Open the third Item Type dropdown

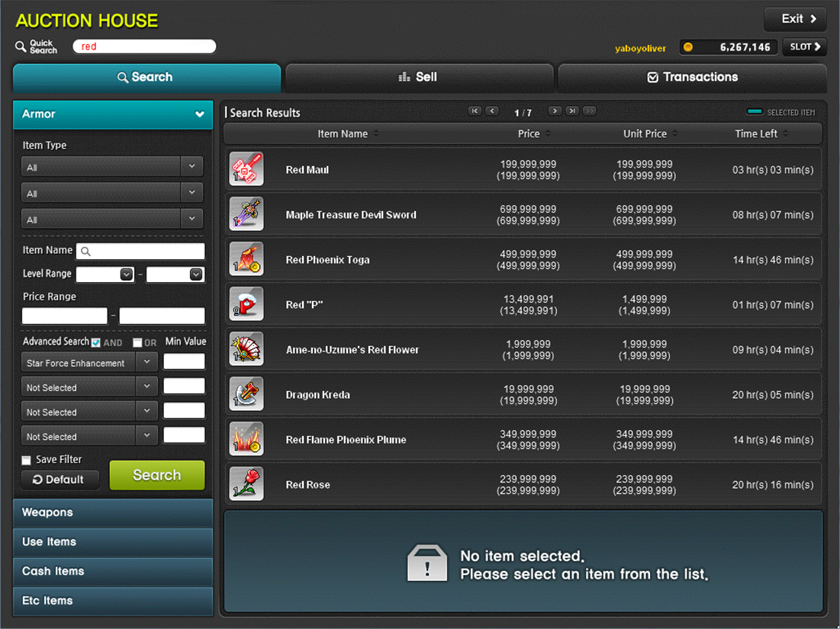(x=191, y=218)
